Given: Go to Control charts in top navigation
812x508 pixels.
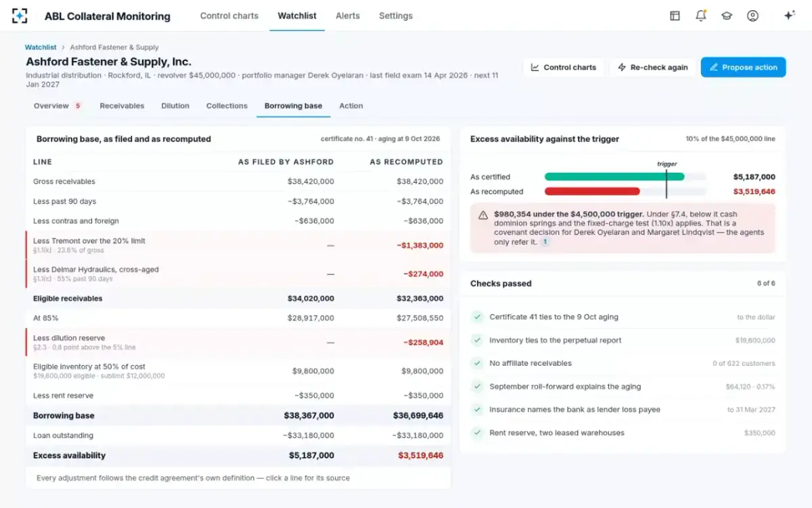Looking at the screenshot, I should point(229,16).
